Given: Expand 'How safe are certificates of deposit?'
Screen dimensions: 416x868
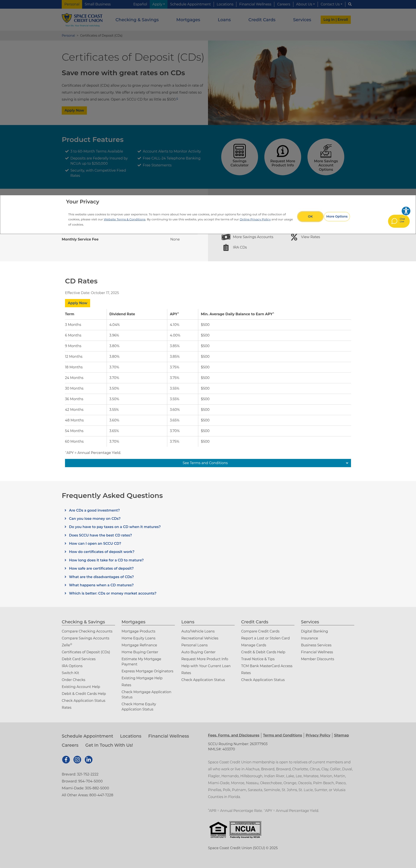Looking at the screenshot, I should pyautogui.click(x=101, y=568).
